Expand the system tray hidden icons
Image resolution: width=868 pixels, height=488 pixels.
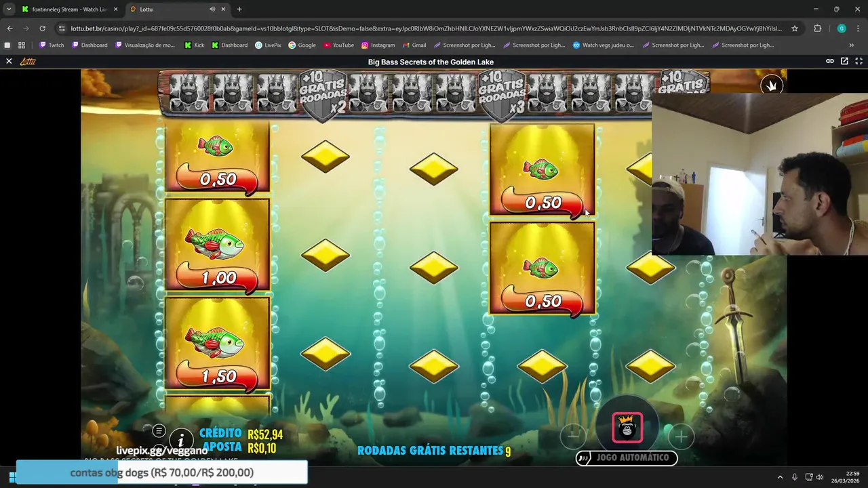pos(780,477)
